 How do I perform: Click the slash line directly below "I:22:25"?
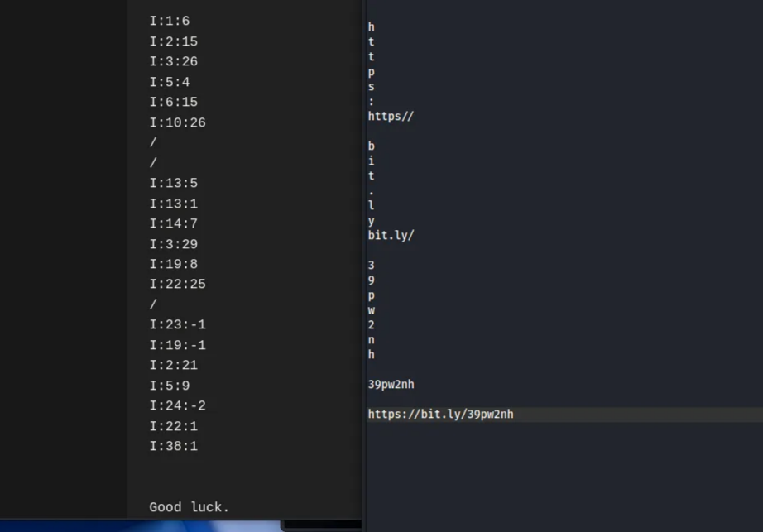(153, 304)
